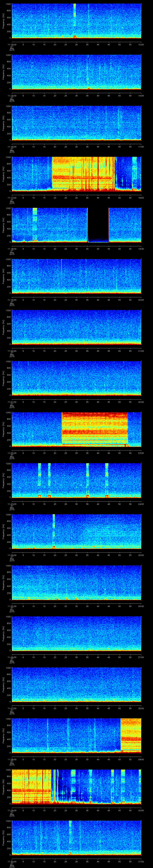
Task: Click the 30 second tick under 11:19 panel
Action: 76,300
